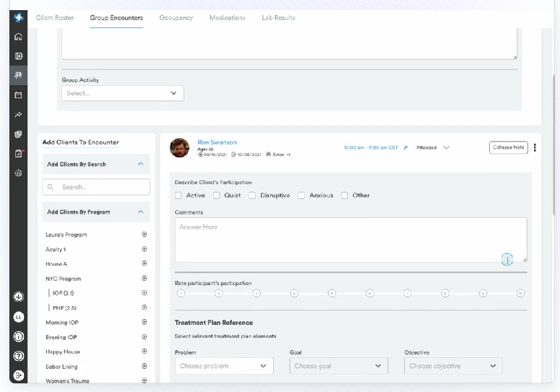Set participation rating to 5
Image resolution: width=560 pixels, height=392 pixels.
coord(332,293)
